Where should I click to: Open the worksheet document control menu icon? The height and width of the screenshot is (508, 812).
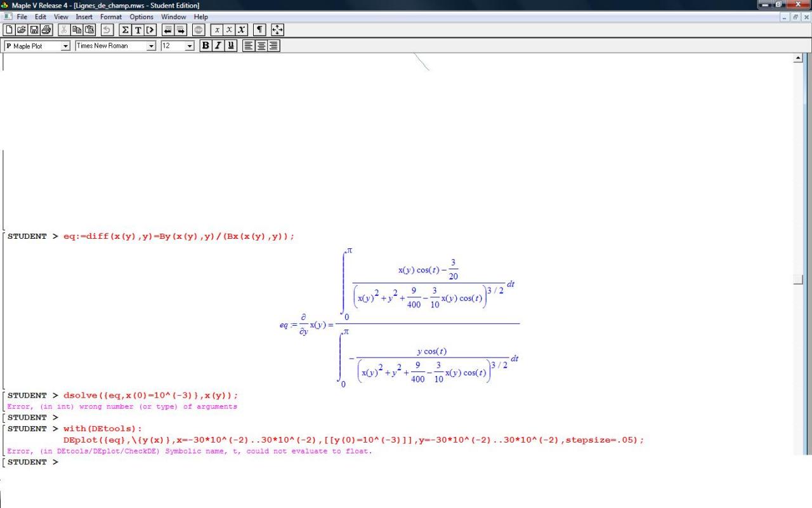8,17
